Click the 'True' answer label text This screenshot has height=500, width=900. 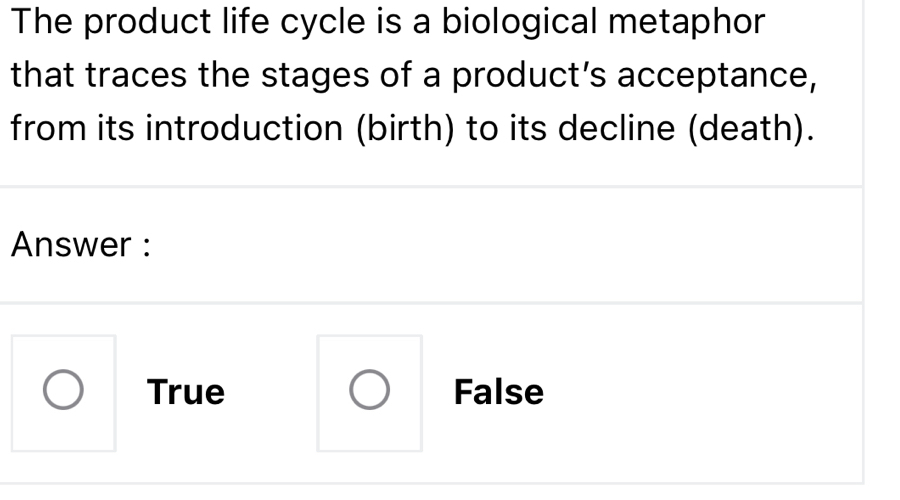click(x=186, y=392)
